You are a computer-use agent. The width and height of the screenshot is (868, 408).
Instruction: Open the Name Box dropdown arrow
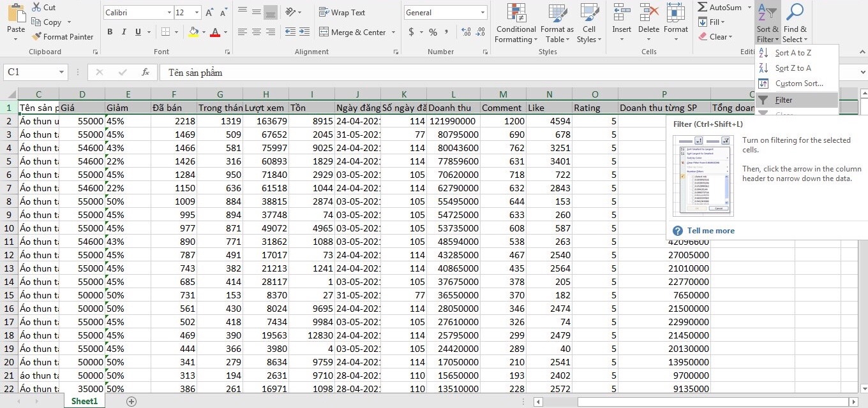tap(61, 73)
